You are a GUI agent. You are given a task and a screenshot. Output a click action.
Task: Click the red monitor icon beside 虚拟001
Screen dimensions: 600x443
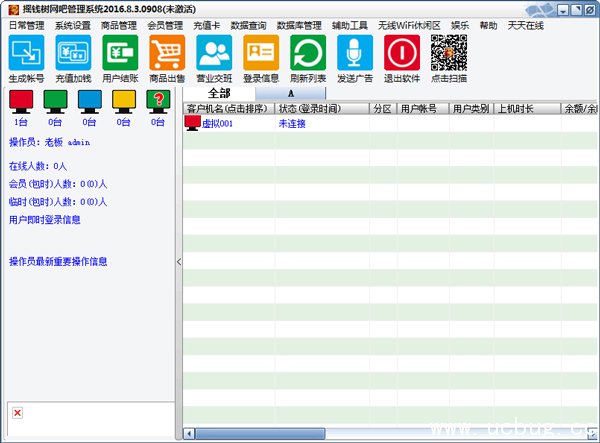tap(192, 123)
